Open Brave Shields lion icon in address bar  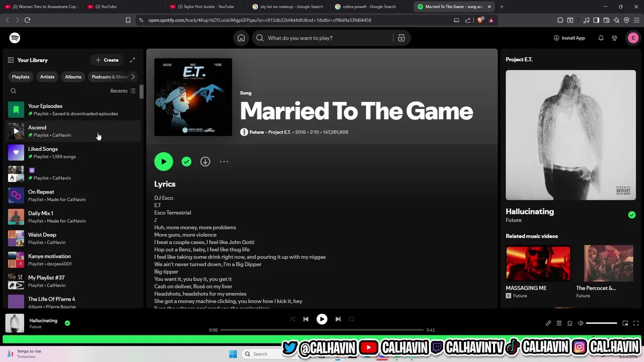pyautogui.click(x=480, y=20)
